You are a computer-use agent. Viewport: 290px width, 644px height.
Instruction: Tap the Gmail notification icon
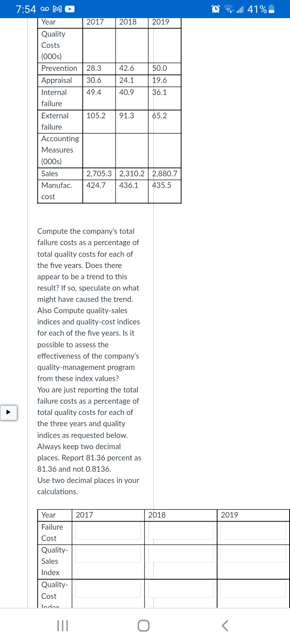click(57, 9)
